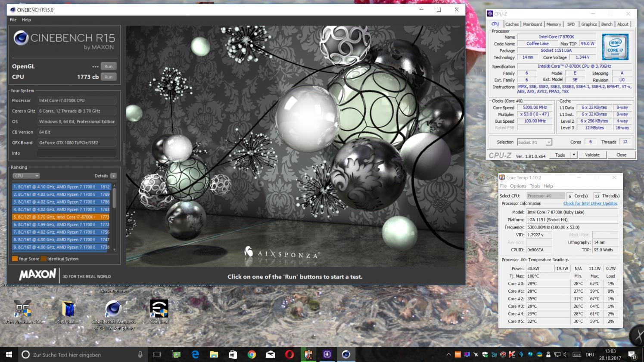Switch to the Mainboard tab in CPU-Z

(x=532, y=24)
